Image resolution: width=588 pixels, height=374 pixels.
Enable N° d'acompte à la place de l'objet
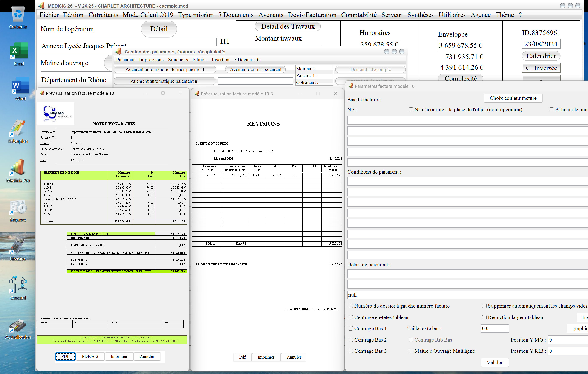click(411, 109)
